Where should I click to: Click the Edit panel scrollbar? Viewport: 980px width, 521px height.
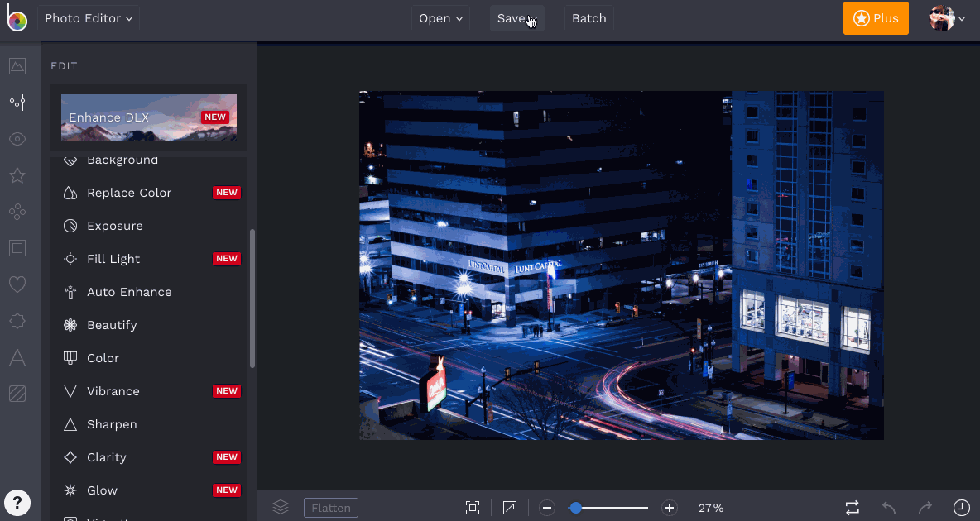[252, 299]
